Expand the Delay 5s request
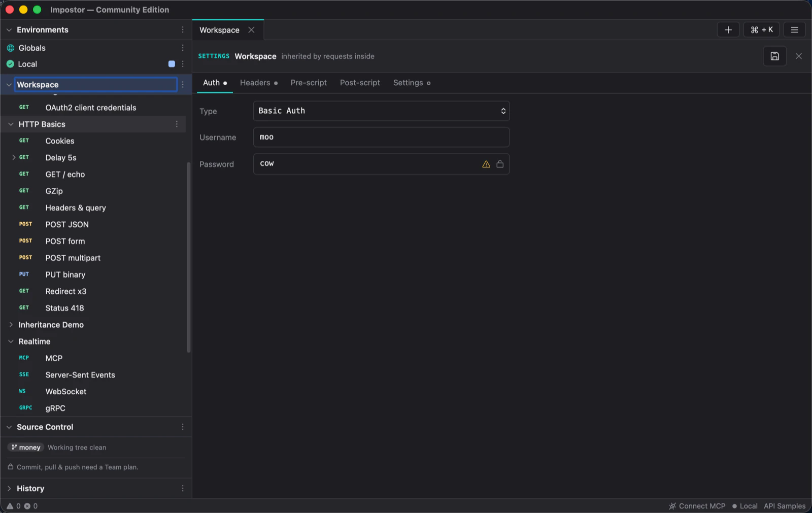The width and height of the screenshot is (812, 513). click(14, 157)
